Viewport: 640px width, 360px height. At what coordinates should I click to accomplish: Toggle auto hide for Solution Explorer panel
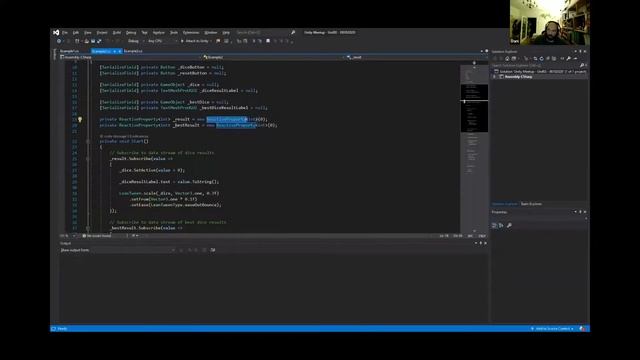pyautogui.click(x=580, y=51)
